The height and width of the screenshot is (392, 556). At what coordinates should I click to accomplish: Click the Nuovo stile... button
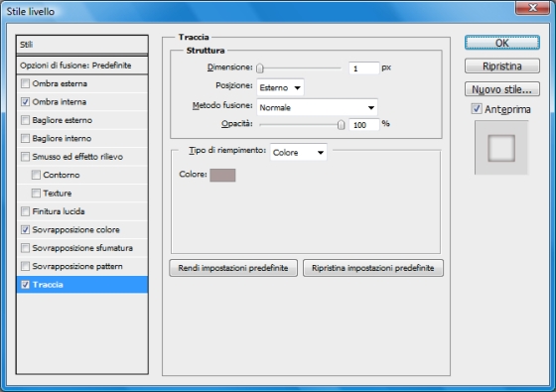(x=502, y=89)
